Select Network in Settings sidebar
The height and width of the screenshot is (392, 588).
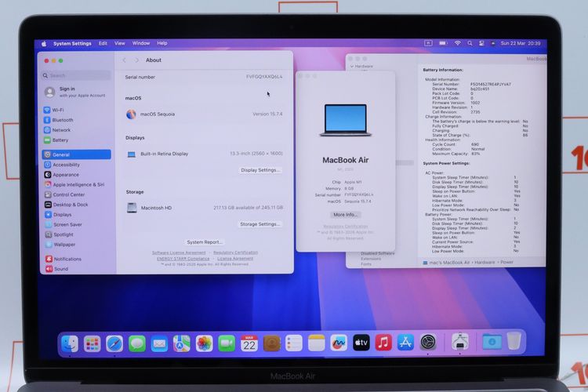77,130
